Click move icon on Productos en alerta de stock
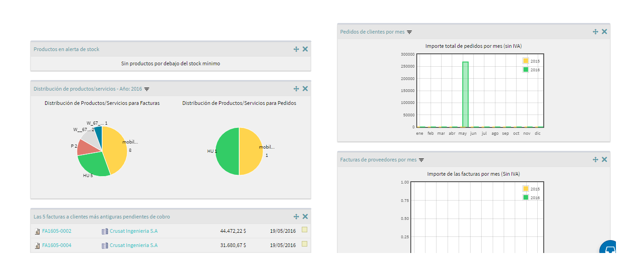The width and height of the screenshot is (644, 276). [x=296, y=49]
